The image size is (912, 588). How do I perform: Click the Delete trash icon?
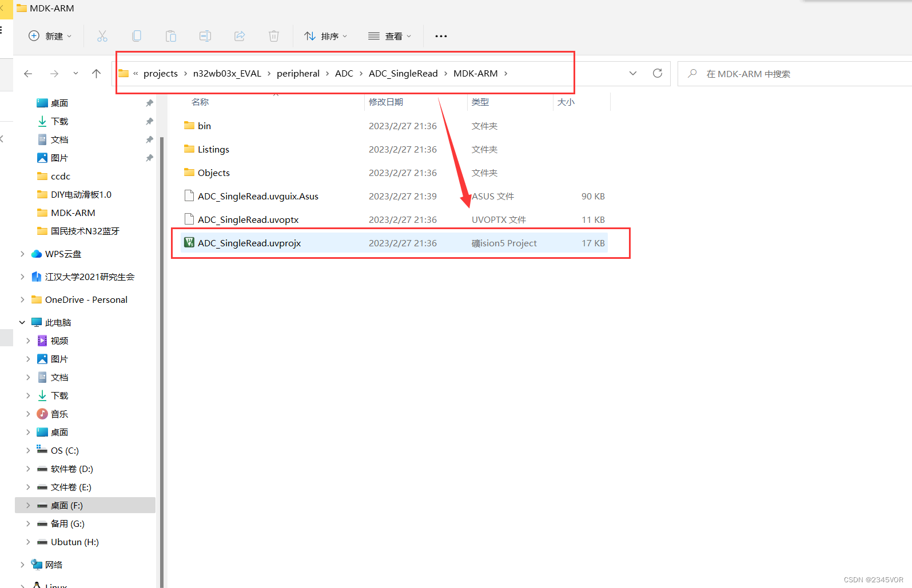pyautogui.click(x=274, y=36)
